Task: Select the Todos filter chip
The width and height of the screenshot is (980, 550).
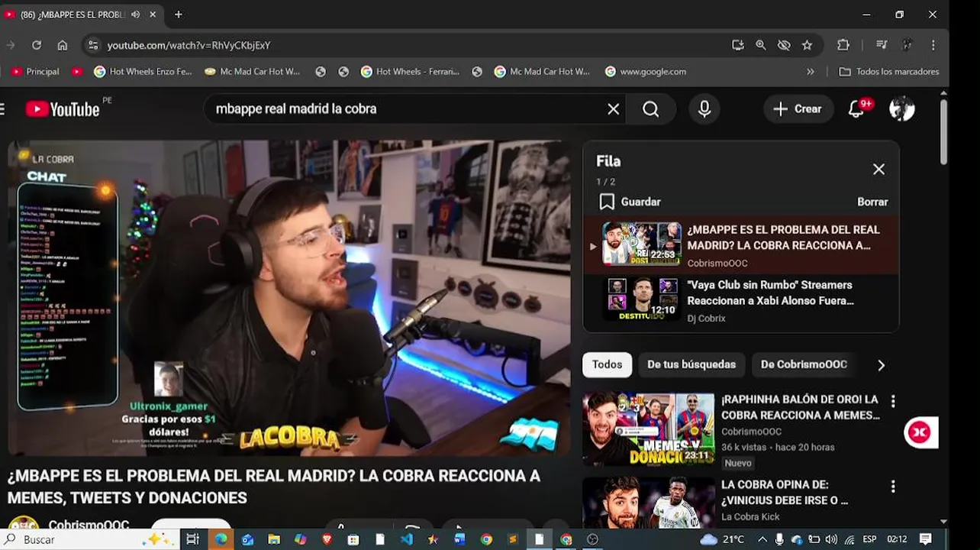Action: pyautogui.click(x=608, y=364)
